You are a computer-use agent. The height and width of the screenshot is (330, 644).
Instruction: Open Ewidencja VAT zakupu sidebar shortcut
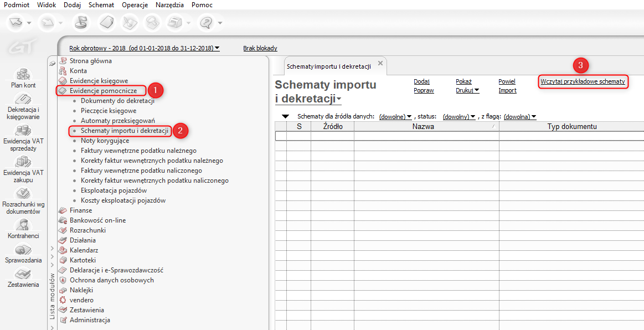23,169
